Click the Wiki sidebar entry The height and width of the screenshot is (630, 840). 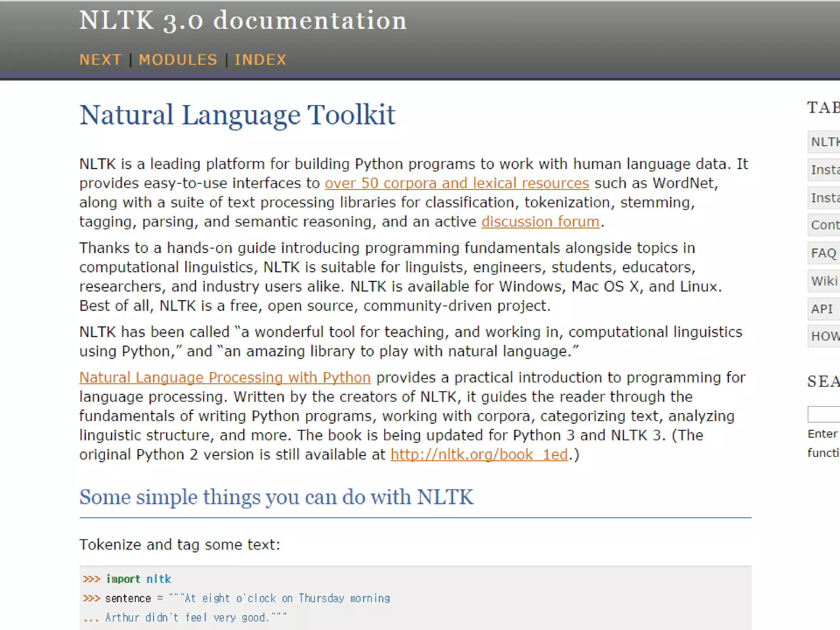tap(824, 281)
